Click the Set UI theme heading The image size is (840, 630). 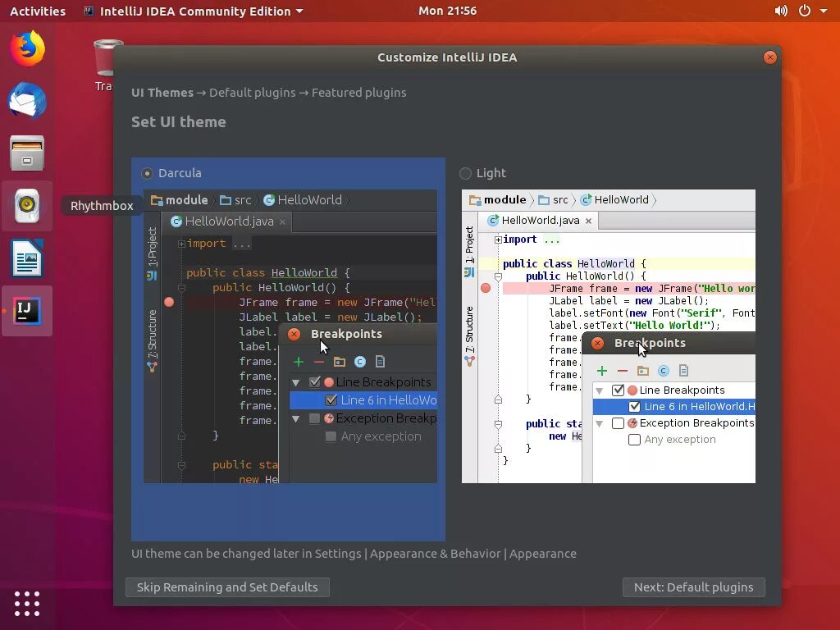click(x=178, y=121)
